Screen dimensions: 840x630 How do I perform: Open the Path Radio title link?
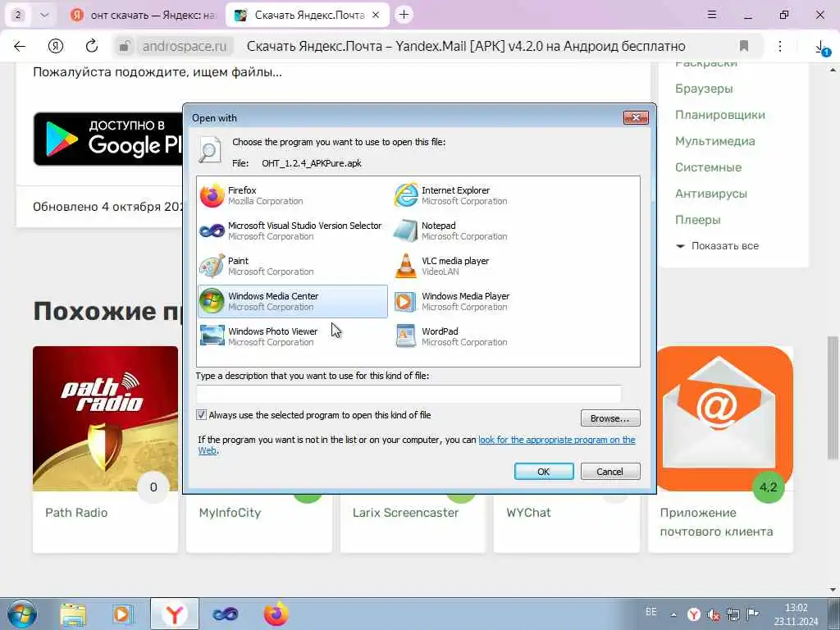click(x=76, y=513)
